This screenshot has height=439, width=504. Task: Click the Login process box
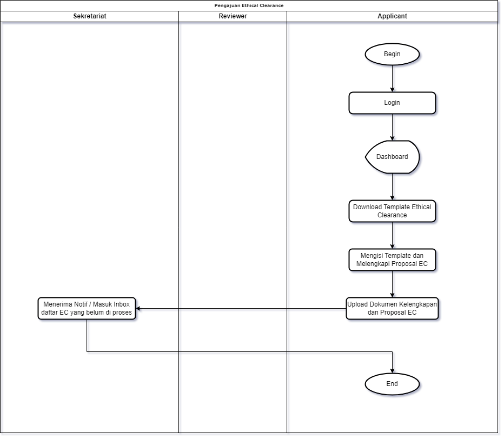click(x=392, y=103)
